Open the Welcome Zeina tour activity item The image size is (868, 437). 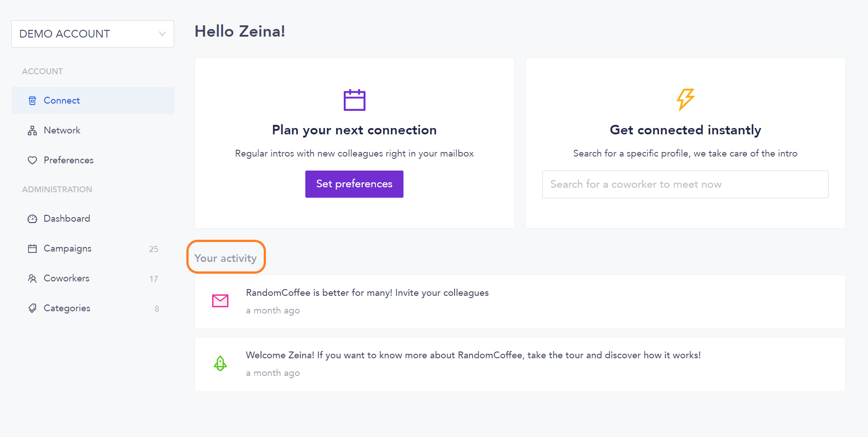tap(520, 364)
